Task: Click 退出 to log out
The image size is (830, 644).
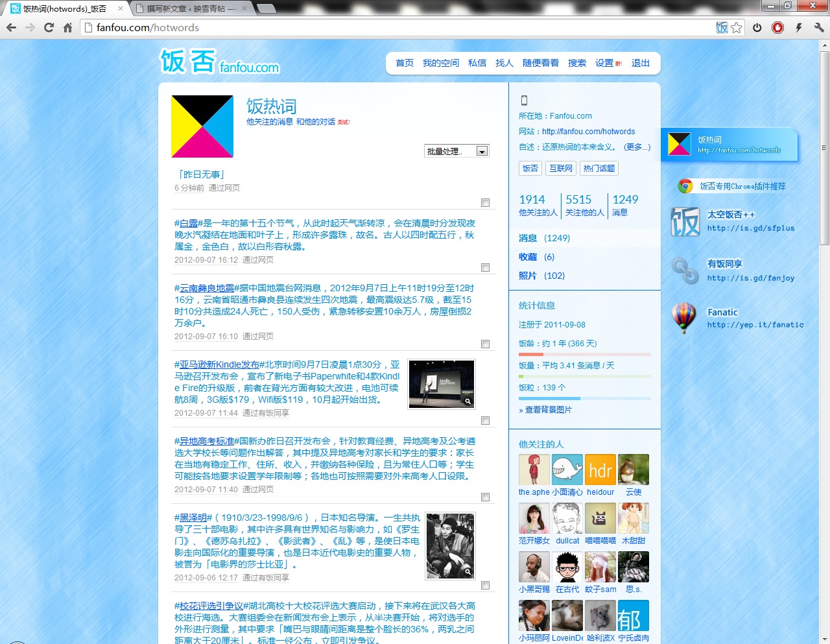Action: pos(641,63)
